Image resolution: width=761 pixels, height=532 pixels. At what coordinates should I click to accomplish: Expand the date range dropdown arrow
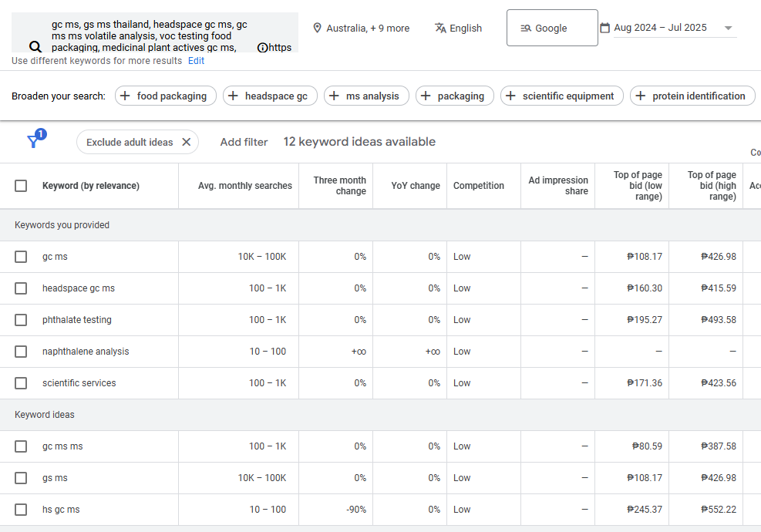click(x=728, y=29)
